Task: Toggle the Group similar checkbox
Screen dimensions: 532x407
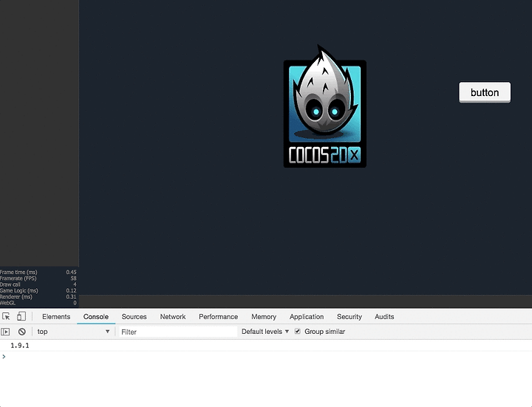Action: click(298, 332)
